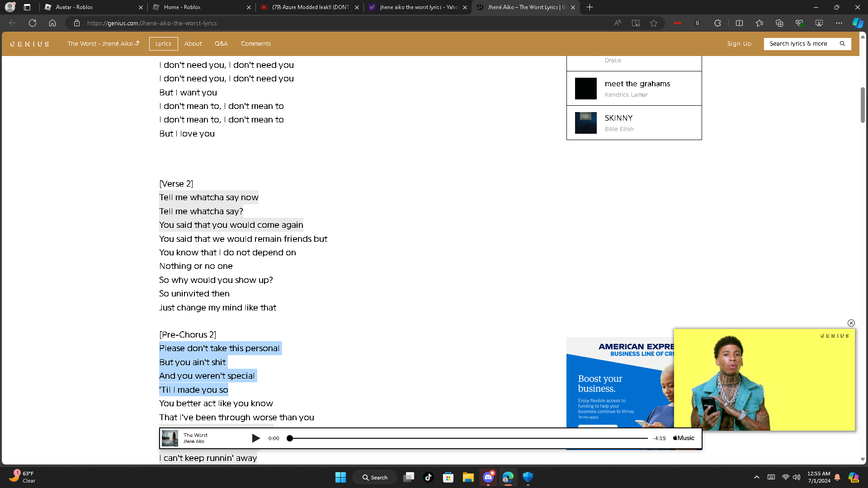The width and height of the screenshot is (868, 488).
Task: Open Settings and more ellipsis menu
Action: coord(839,23)
